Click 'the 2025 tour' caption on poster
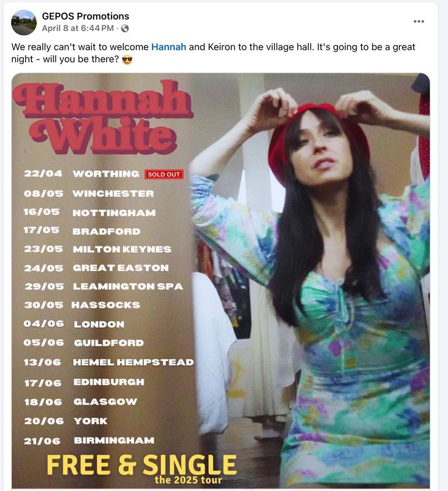 [188, 480]
